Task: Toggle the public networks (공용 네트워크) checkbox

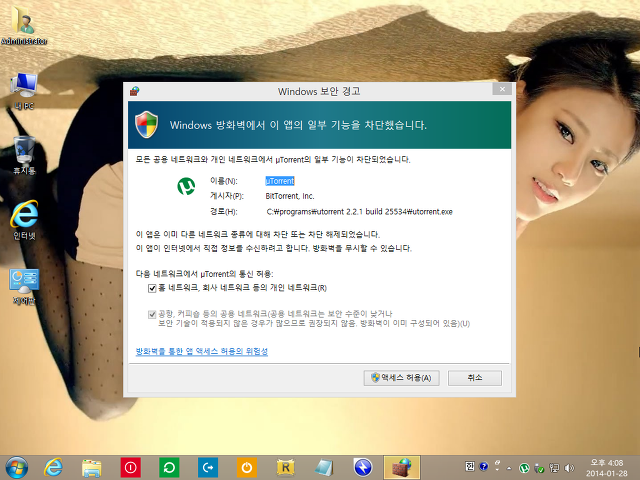Action: (x=152, y=314)
